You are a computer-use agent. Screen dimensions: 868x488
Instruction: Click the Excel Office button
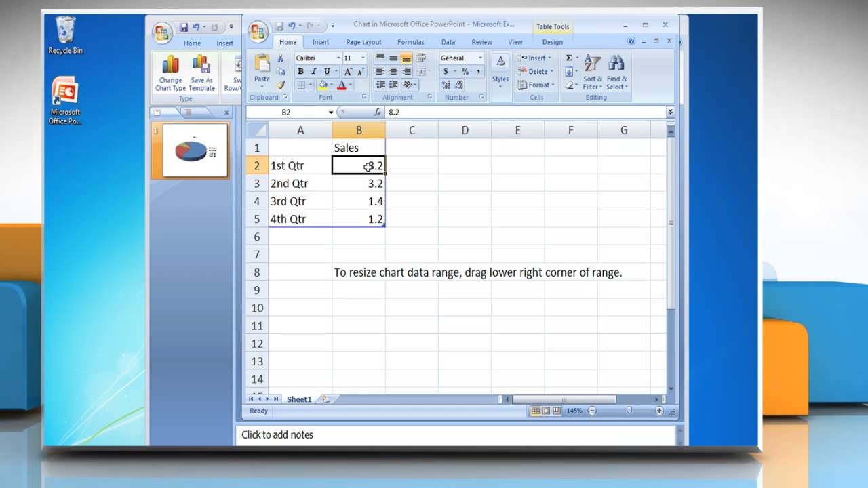pos(258,31)
